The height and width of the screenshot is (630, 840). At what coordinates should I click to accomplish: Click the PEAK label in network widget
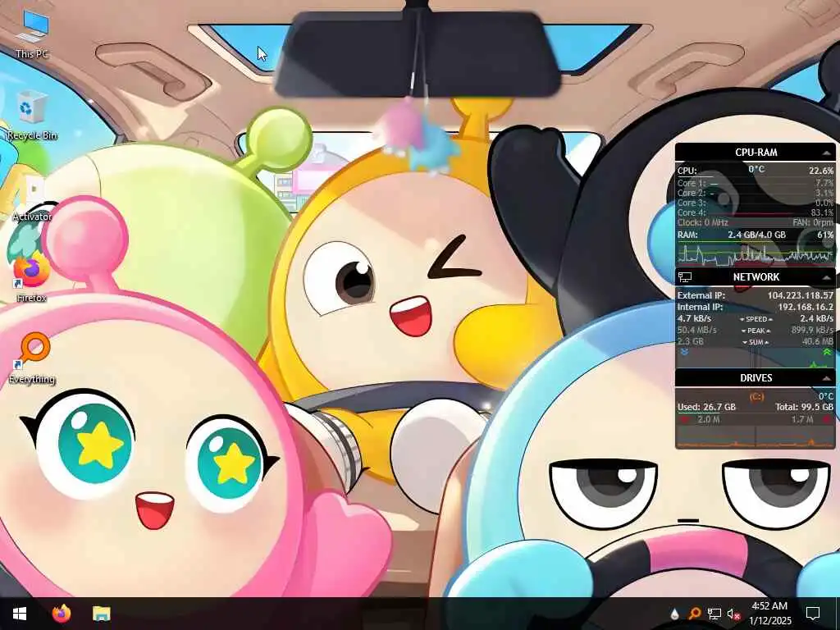click(x=756, y=331)
